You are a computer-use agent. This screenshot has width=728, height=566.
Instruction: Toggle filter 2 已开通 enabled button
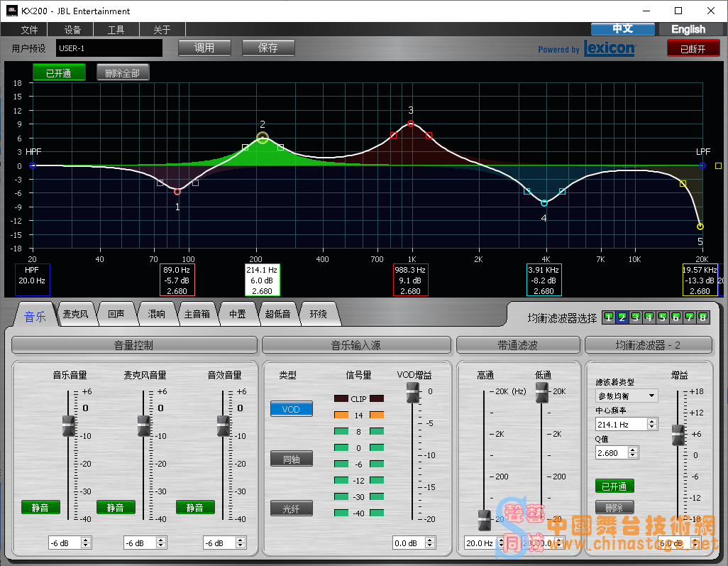(614, 486)
